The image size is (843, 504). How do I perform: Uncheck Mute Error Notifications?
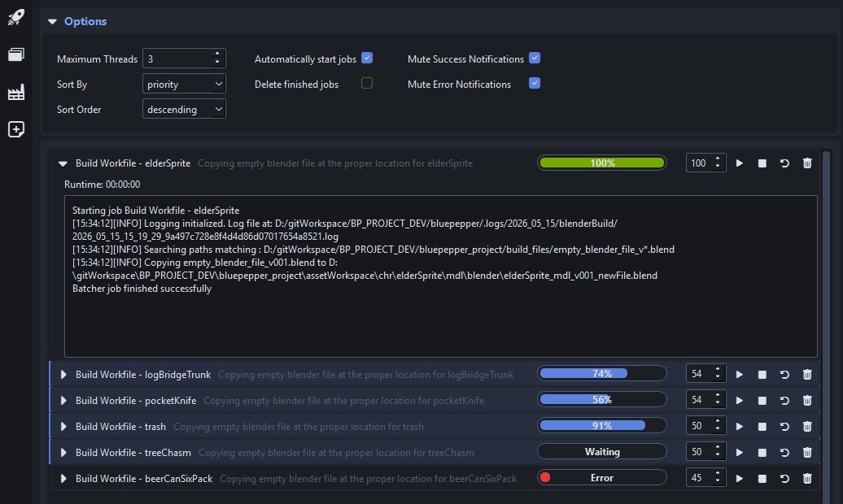click(x=535, y=83)
